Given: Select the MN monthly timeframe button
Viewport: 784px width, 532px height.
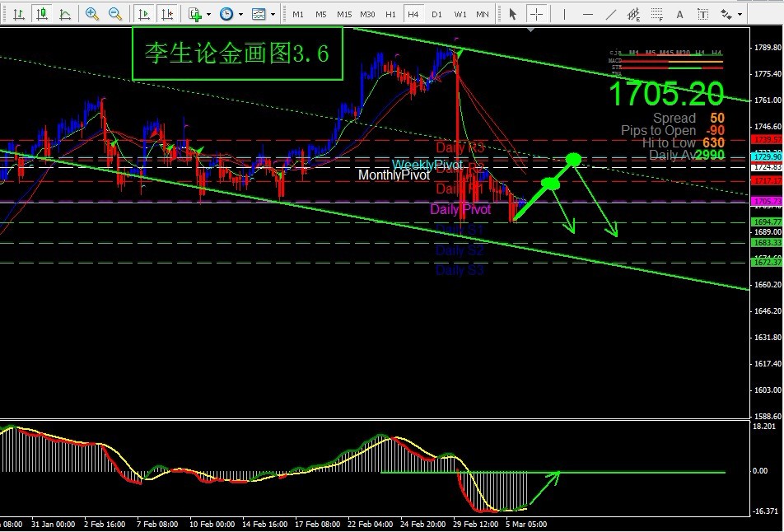Looking at the screenshot, I should click(x=483, y=15).
